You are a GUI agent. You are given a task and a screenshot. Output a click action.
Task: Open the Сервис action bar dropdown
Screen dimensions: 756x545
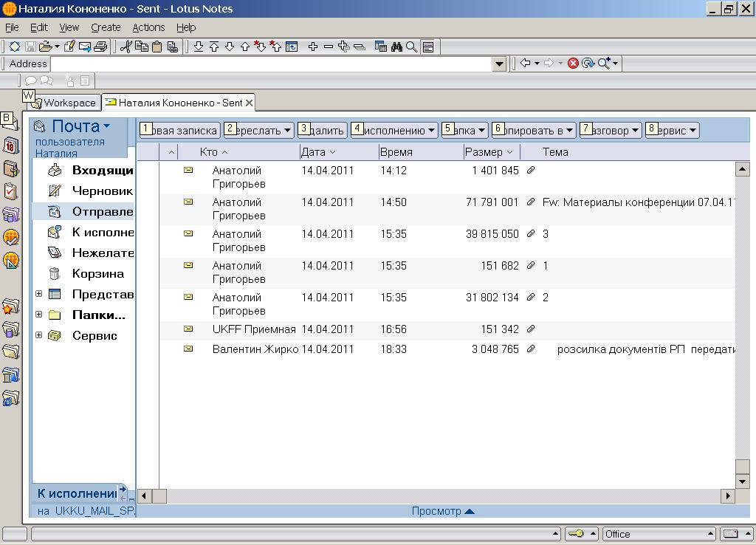point(673,130)
